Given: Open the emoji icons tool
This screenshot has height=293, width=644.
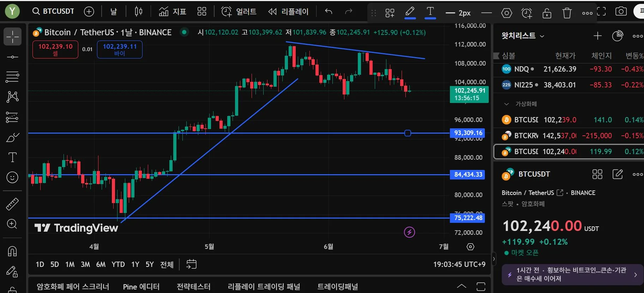Looking at the screenshot, I should pos(12,177).
